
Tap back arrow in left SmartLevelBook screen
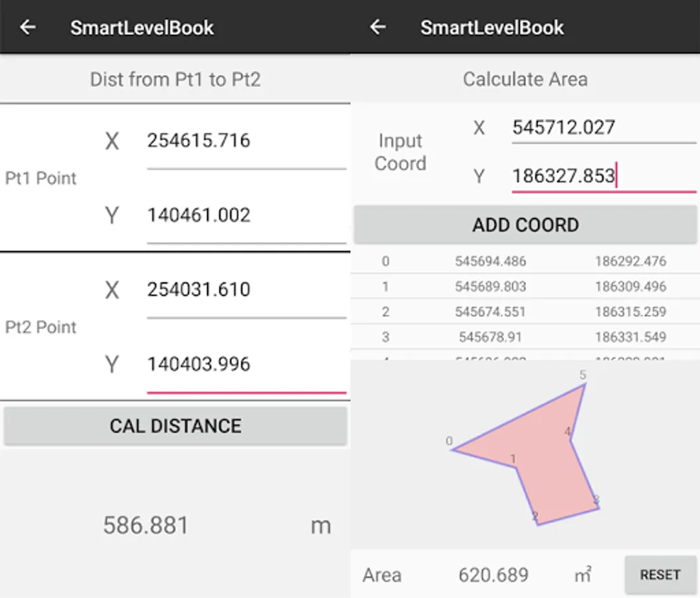(x=28, y=27)
